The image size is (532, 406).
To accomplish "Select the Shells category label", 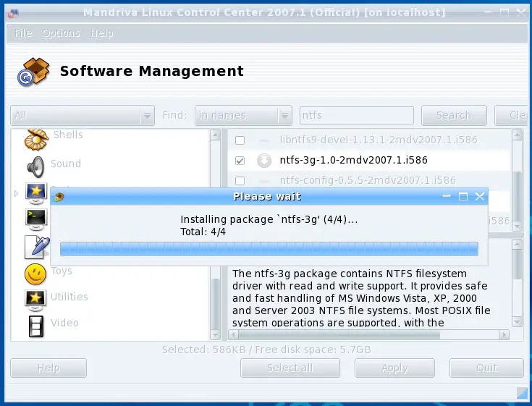I will pos(68,135).
